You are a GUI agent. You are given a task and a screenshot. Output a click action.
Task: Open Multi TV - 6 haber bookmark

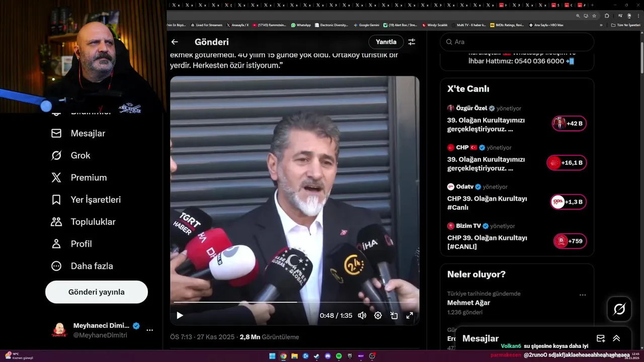pos(468,25)
